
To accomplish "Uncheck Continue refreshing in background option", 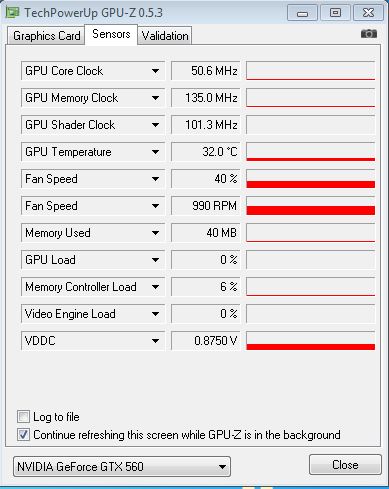I will [23, 435].
